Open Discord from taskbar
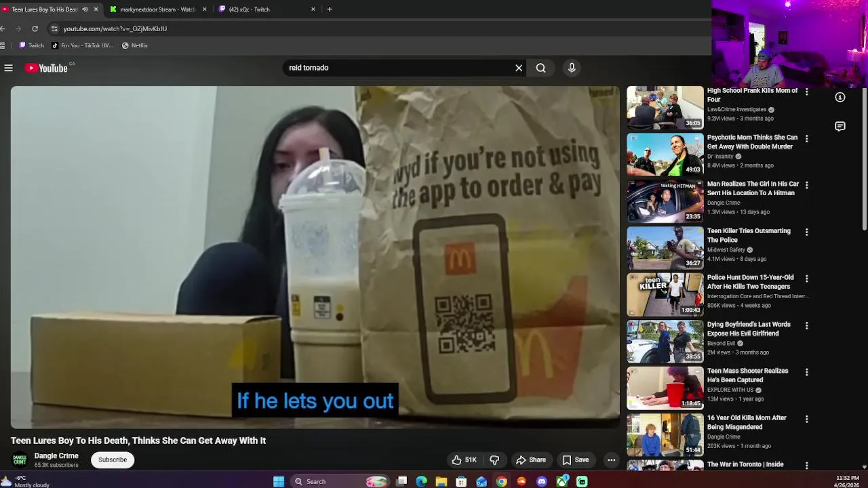The height and width of the screenshot is (488, 868). click(x=541, y=481)
